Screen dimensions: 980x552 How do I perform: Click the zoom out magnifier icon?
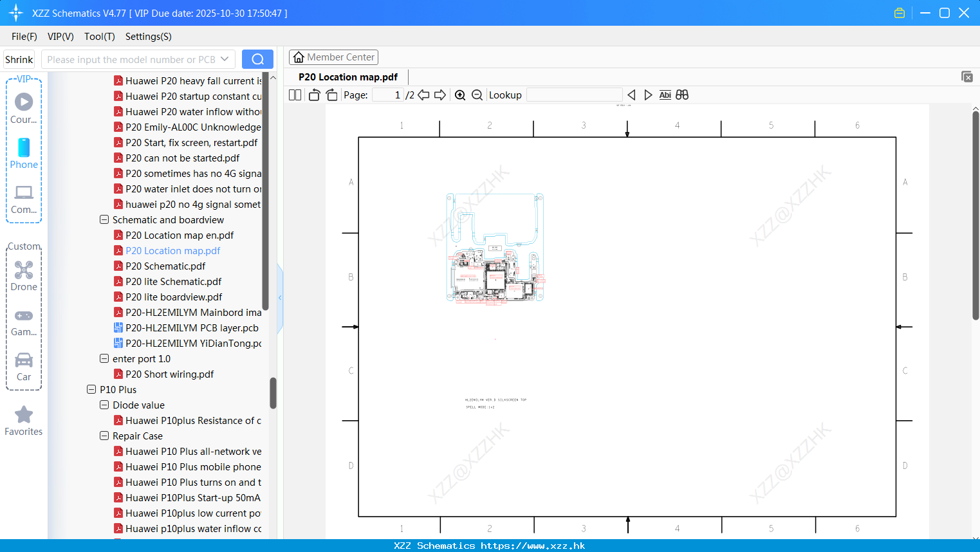click(477, 95)
